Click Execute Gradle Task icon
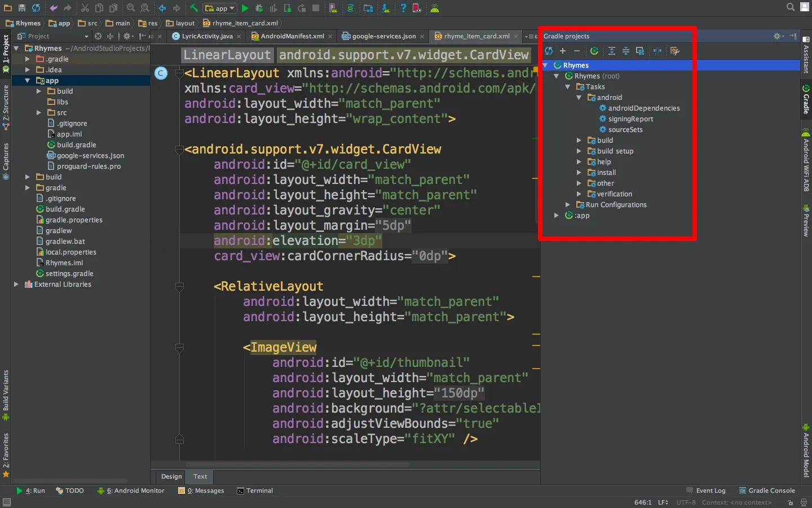 click(594, 51)
